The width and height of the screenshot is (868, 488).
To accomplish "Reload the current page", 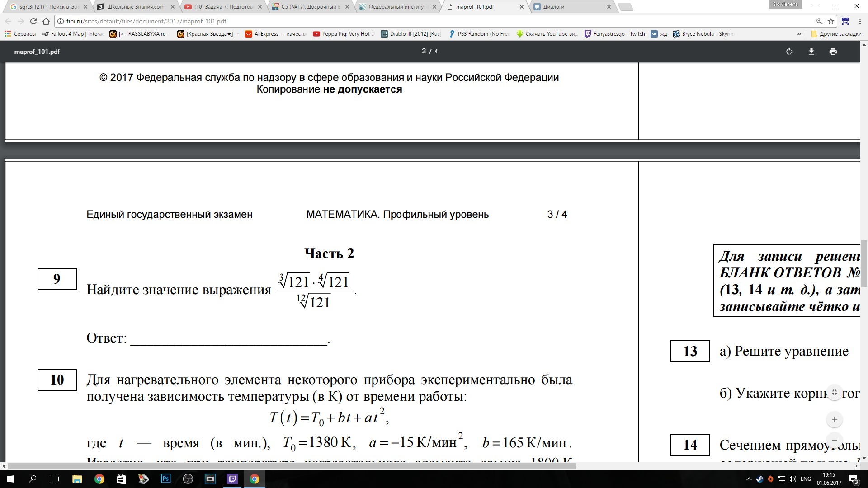I will (x=33, y=21).
